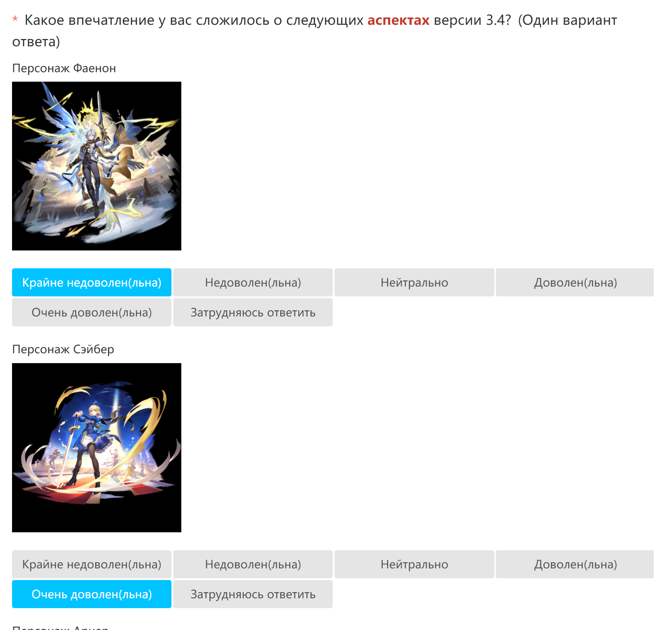
Task: Choose 'Затрудняюсь ответить' for Персонаж Сэйбер
Action: [253, 594]
